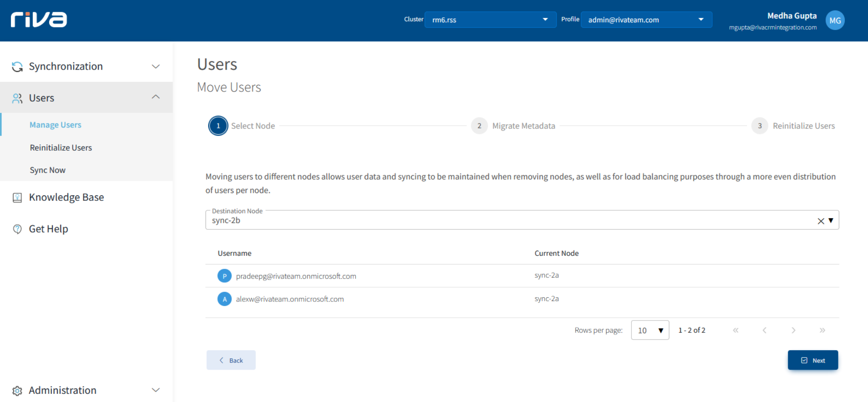Click the Synchronization sync arrows icon
The width and height of the screenshot is (868, 402).
coord(17,66)
